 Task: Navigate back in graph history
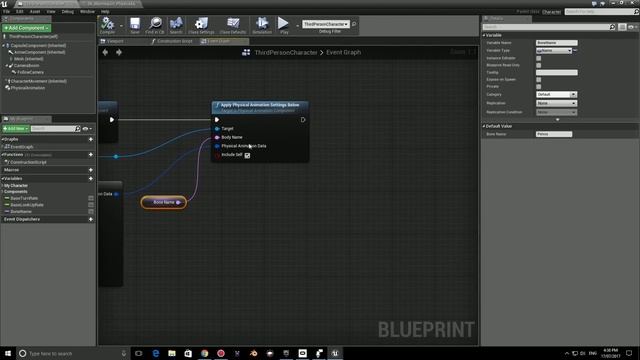pos(105,52)
